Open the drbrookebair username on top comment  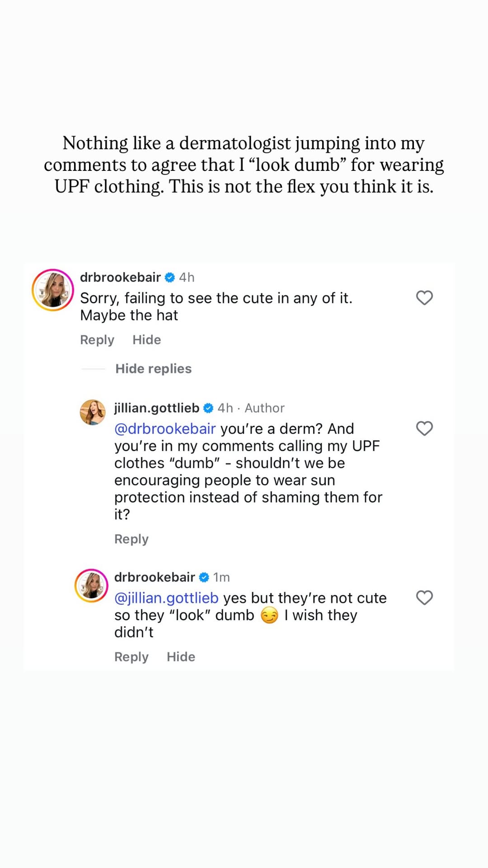pyautogui.click(x=120, y=277)
